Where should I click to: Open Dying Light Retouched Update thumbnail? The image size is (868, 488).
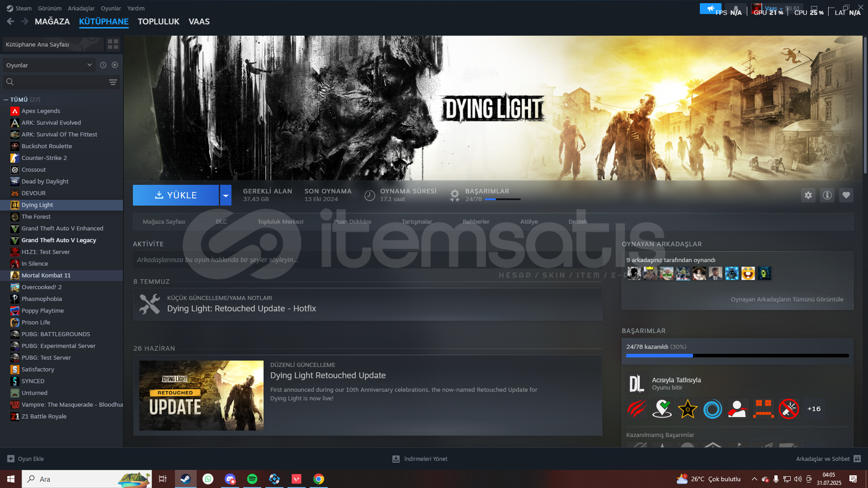tap(201, 395)
